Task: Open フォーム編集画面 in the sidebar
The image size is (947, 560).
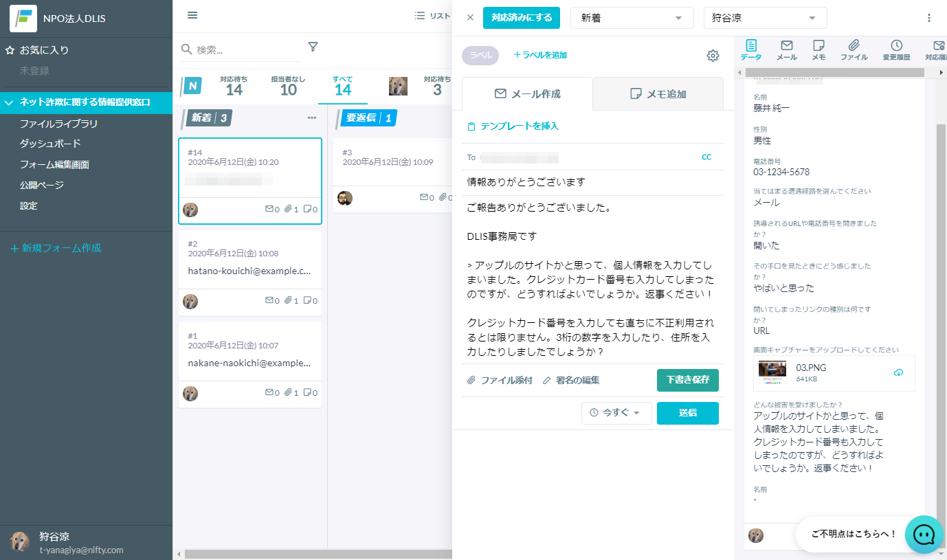Action: click(54, 165)
